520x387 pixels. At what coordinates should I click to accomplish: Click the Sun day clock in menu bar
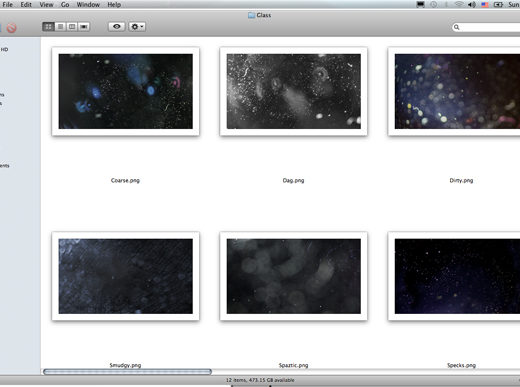(x=514, y=5)
